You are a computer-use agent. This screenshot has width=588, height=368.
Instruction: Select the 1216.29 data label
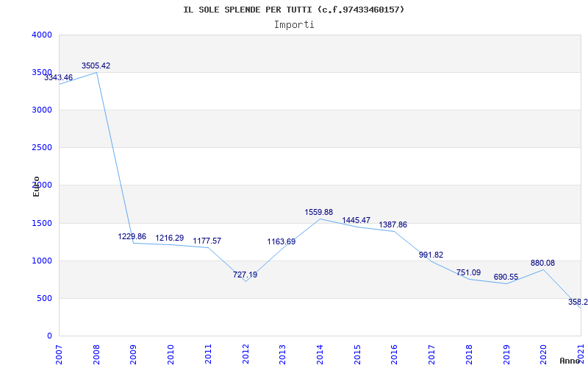point(170,238)
